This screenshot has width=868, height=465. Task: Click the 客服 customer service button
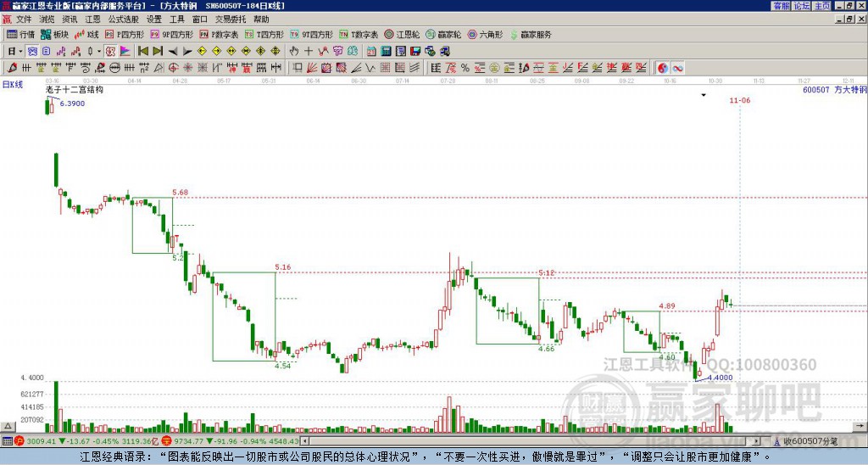[x=781, y=6]
